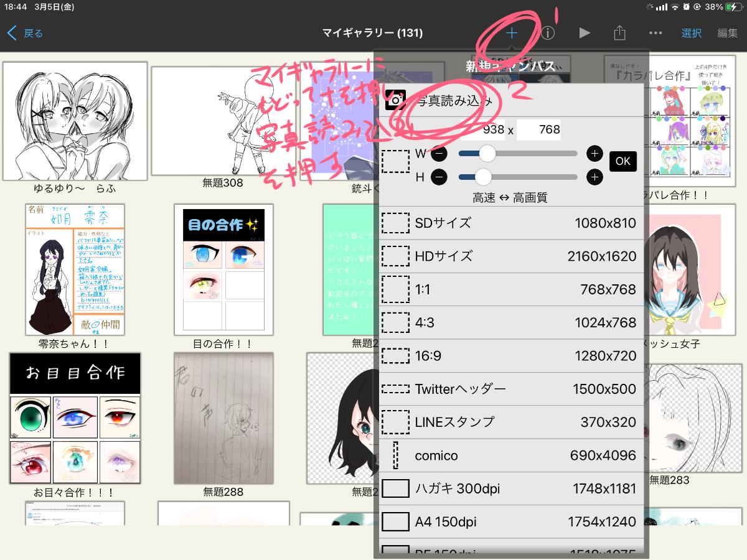Select the SDサイズ 1080x810 canvas preset
This screenshot has height=560, width=747.
(510, 223)
